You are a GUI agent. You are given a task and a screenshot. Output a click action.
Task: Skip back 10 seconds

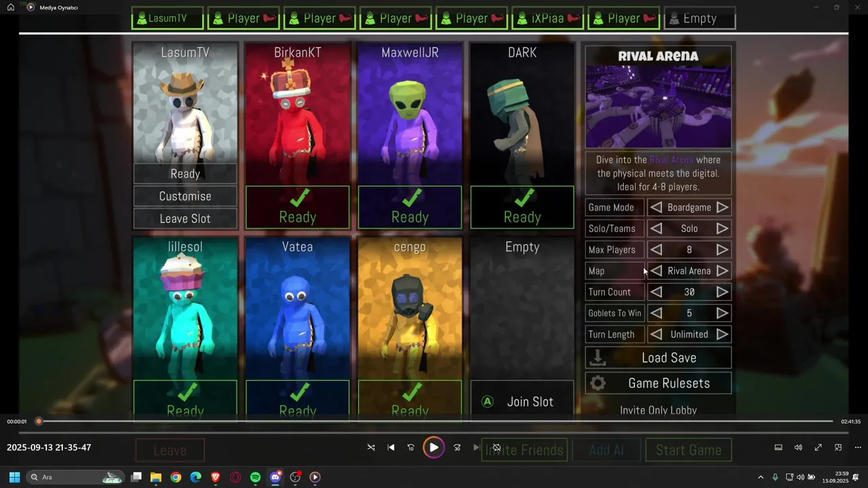point(411,447)
